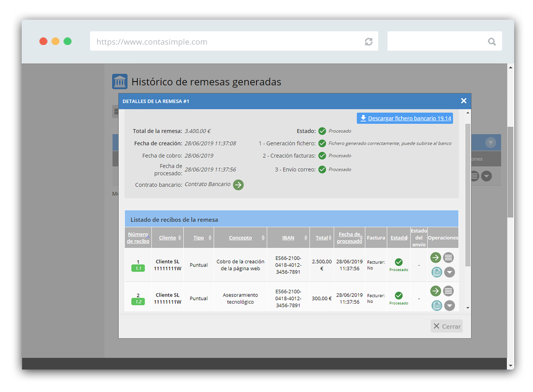Screen dimensions: 533x392
Task: Sort receipts by the Tipo column
Action: coord(199,238)
